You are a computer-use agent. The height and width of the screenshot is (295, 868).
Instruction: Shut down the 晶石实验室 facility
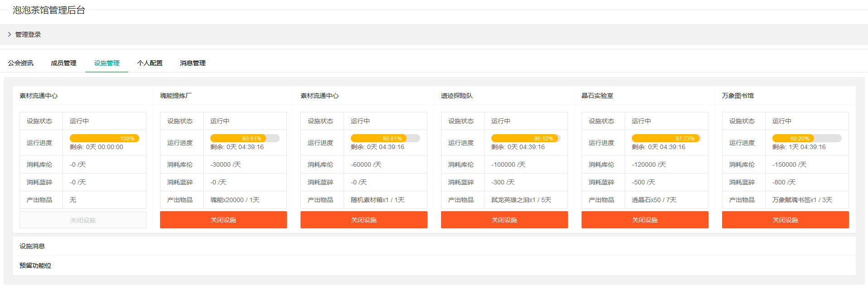(645, 220)
